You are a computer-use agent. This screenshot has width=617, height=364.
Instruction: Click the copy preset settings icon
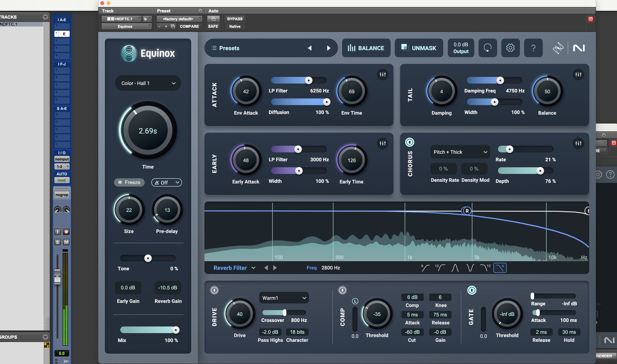point(173,26)
